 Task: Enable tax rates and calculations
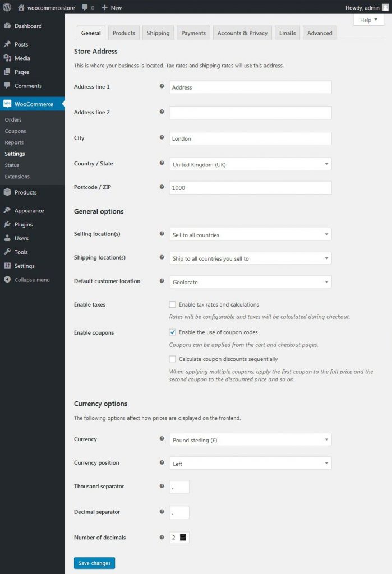[172, 304]
